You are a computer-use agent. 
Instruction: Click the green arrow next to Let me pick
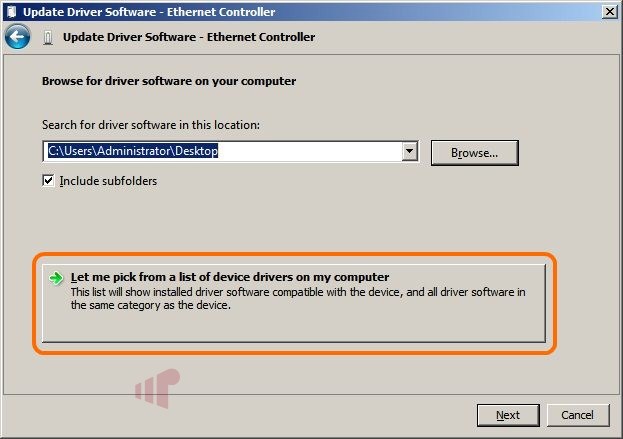(56, 278)
